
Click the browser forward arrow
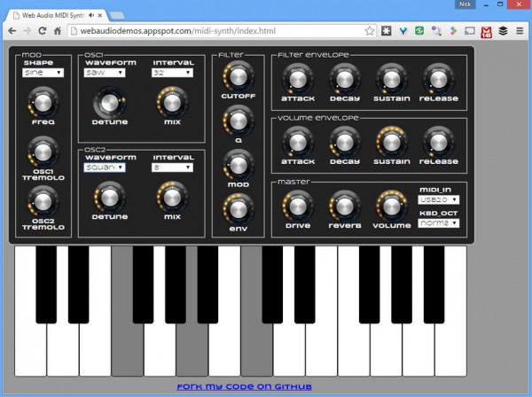pyautogui.click(x=27, y=31)
